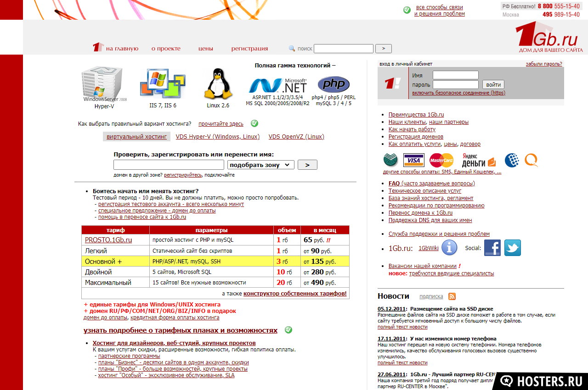Image resolution: width=588 pixels, height=390 pixels.
Task: Open о проекте menu item
Action: (x=166, y=49)
